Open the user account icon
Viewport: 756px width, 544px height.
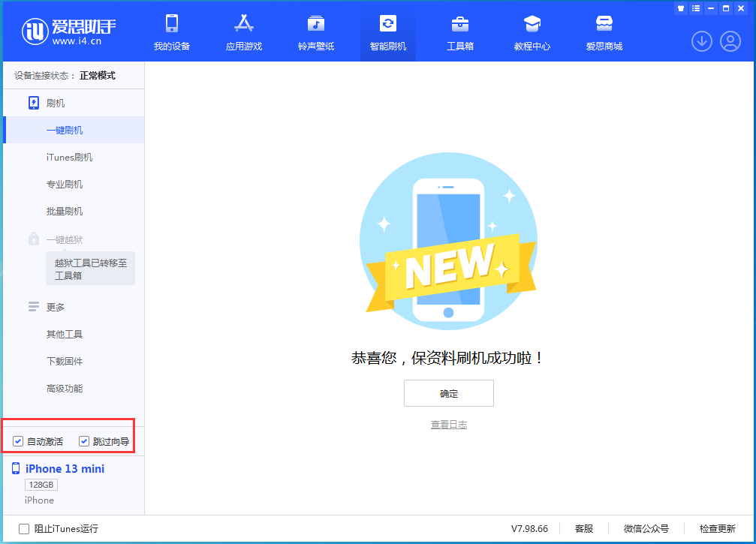point(731,41)
